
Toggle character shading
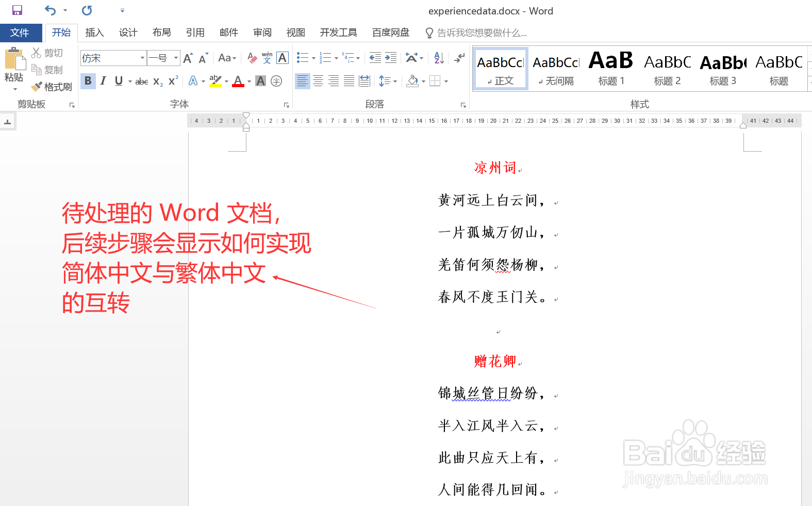coord(261,81)
